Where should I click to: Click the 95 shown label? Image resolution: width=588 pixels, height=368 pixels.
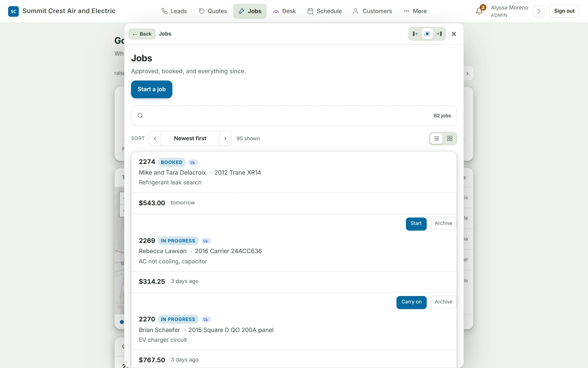pos(248,138)
